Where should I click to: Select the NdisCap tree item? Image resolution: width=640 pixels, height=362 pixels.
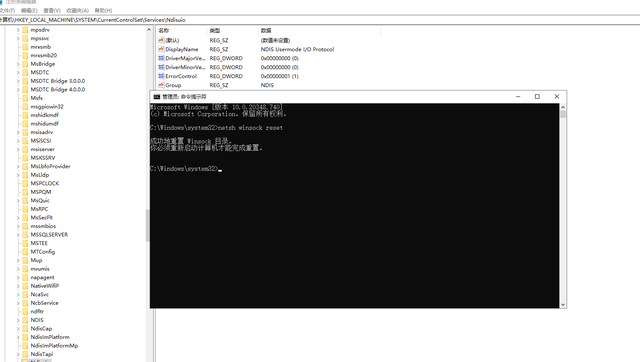tap(41, 329)
